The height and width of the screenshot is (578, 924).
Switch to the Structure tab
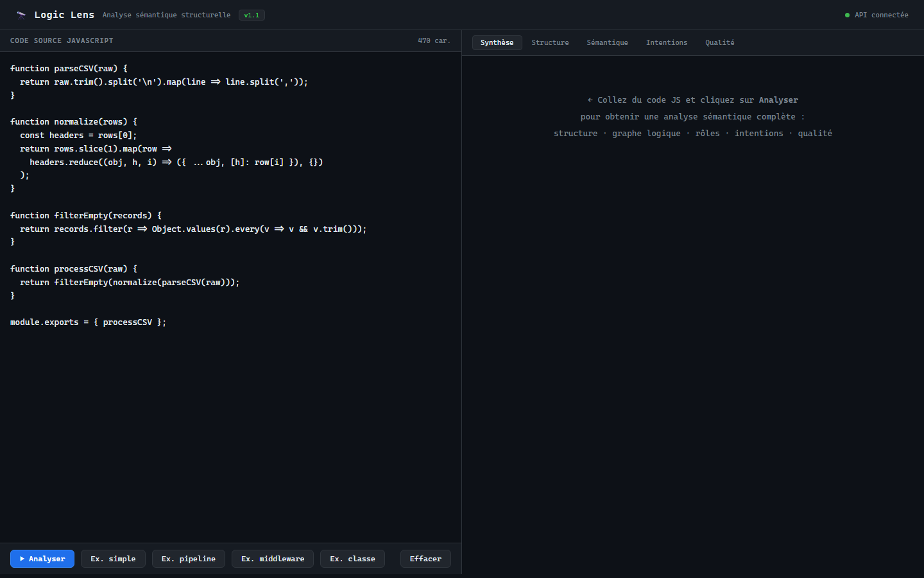click(550, 42)
